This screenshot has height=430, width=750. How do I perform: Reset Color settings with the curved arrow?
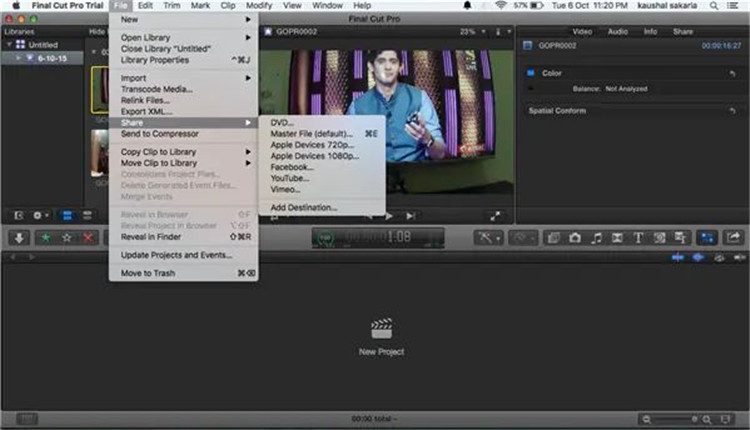click(733, 73)
